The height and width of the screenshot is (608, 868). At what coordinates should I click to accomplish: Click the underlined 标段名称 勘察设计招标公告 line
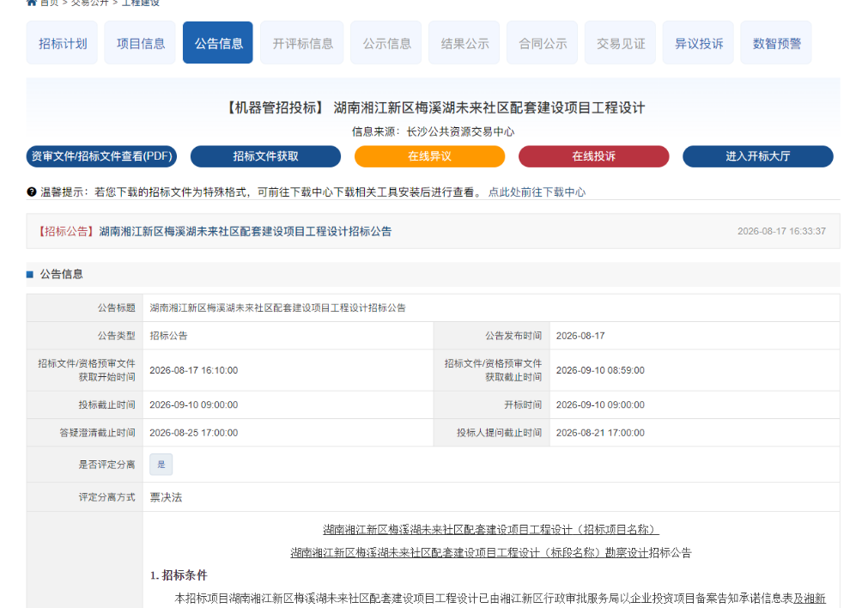click(x=491, y=553)
